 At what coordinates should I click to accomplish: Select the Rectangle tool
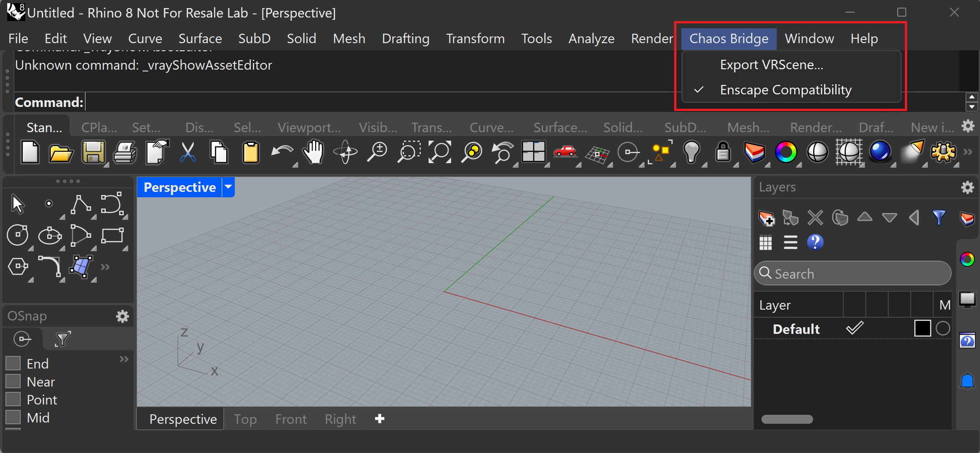click(112, 235)
